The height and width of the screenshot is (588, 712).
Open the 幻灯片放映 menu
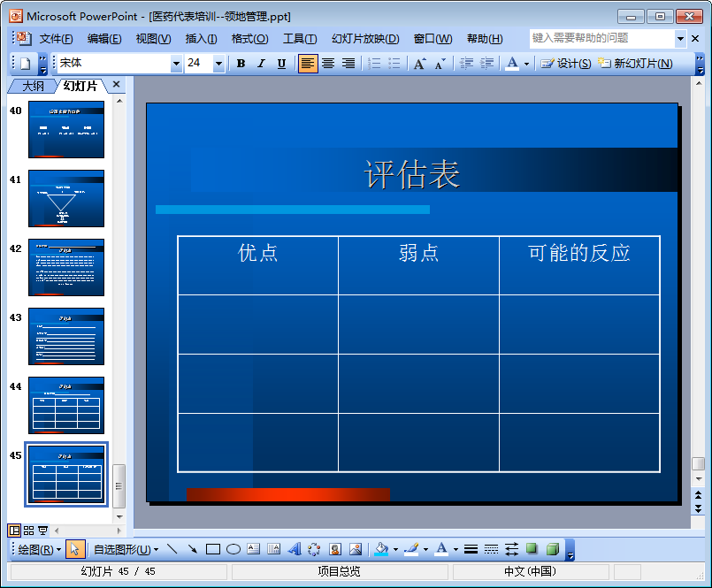click(x=365, y=39)
